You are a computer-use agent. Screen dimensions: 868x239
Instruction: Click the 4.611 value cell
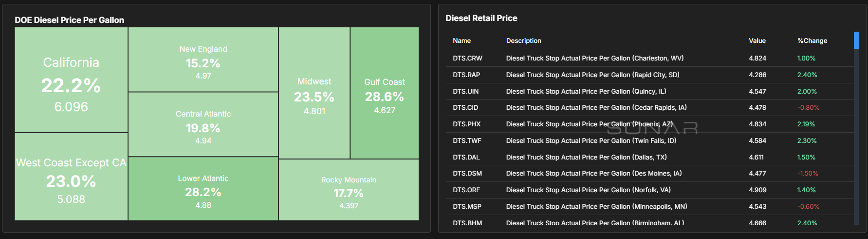756,157
